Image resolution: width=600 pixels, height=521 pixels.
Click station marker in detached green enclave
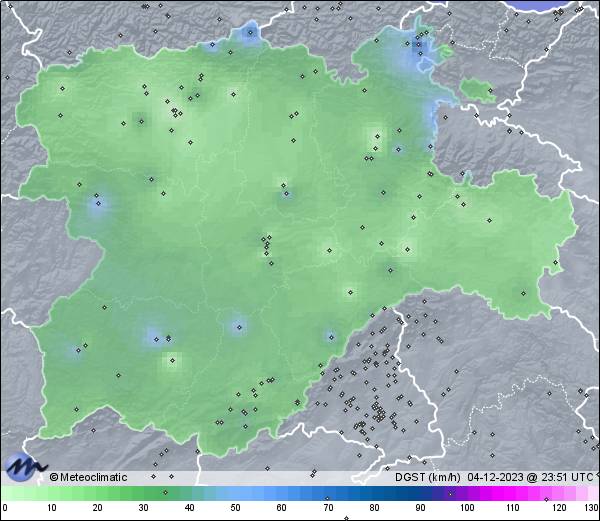[491, 91]
